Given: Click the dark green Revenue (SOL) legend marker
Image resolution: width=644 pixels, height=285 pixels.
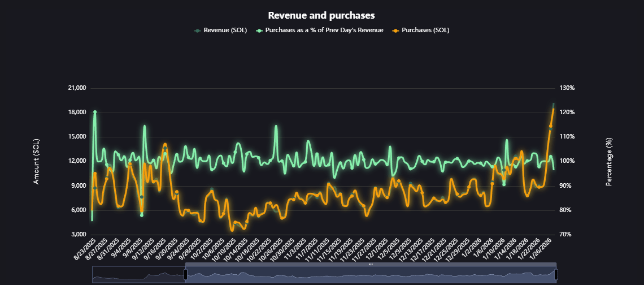Looking at the screenshot, I should pyautogui.click(x=197, y=30).
